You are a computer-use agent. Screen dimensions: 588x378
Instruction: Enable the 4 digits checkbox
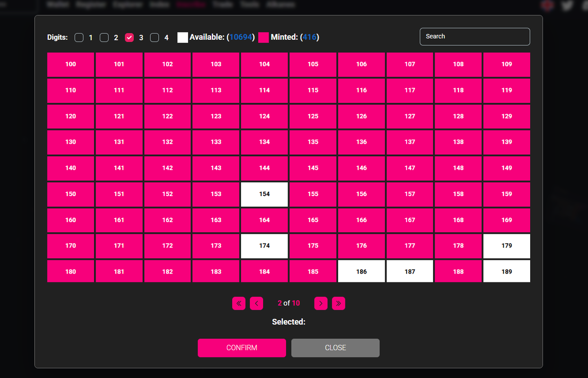pyautogui.click(x=154, y=38)
